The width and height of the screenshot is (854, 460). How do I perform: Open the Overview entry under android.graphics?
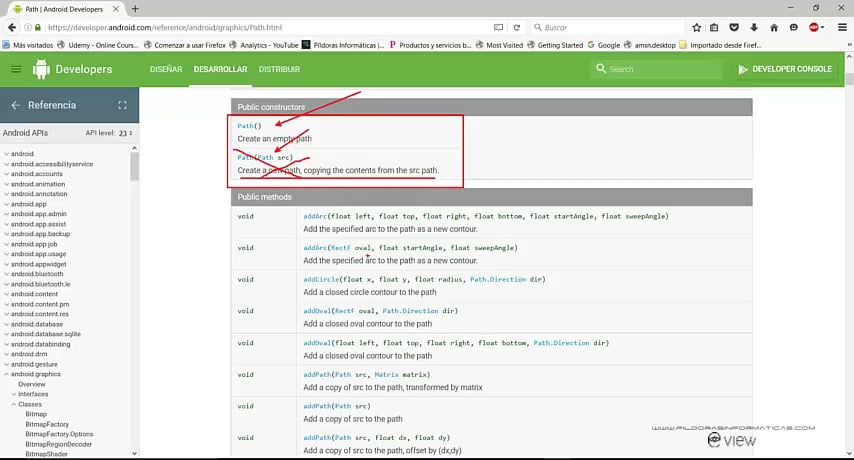[32, 384]
